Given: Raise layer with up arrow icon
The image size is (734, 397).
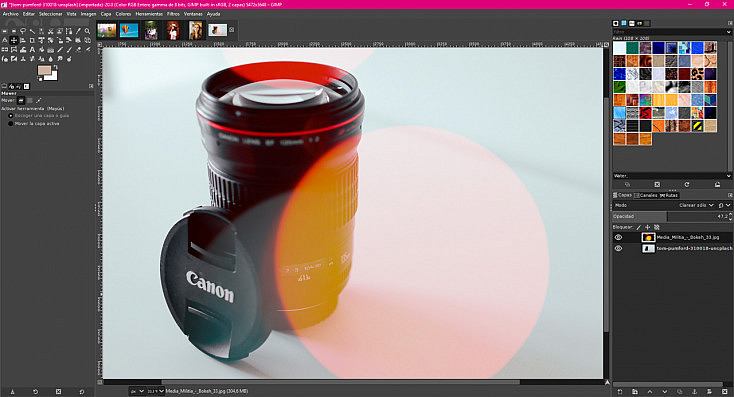Looking at the screenshot, I should [x=650, y=391].
